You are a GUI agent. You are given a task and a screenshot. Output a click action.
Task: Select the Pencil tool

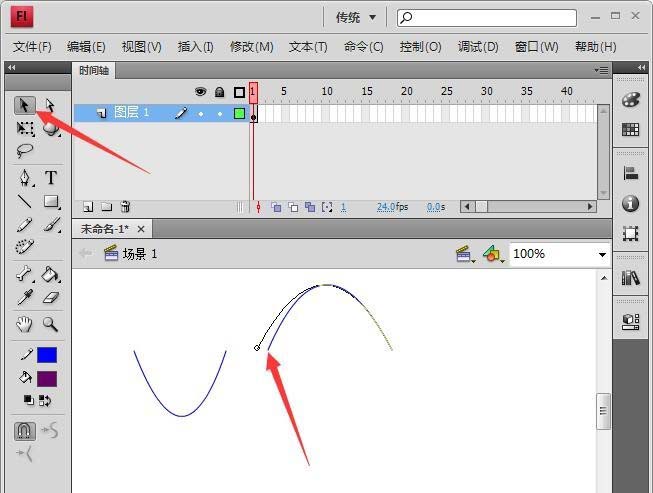coord(25,224)
